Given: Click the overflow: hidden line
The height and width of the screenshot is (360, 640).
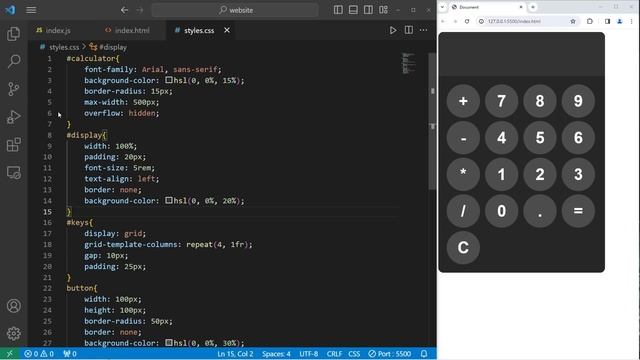Looking at the screenshot, I should point(122,113).
